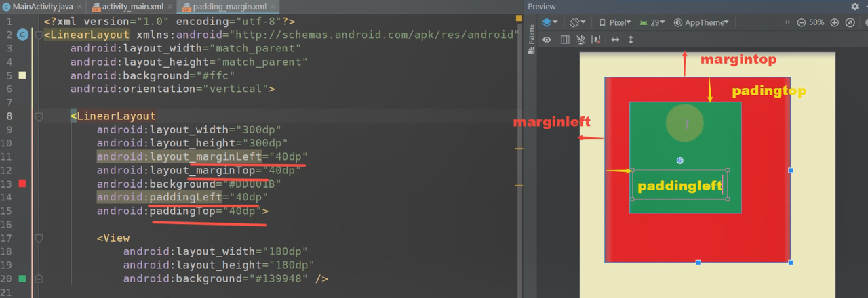Click the layout_width="300dp" attribute

[x=189, y=129]
